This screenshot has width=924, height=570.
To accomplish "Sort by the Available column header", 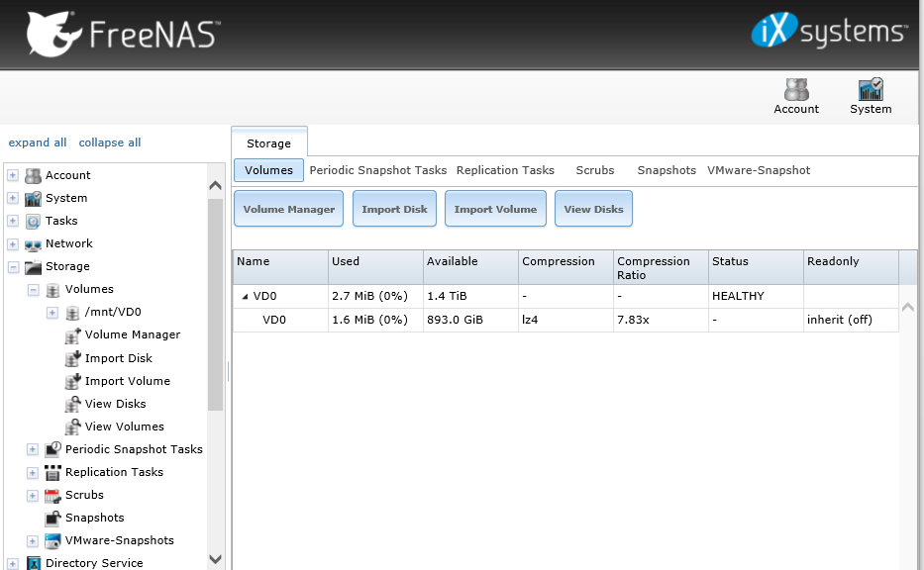I will [x=470, y=268].
